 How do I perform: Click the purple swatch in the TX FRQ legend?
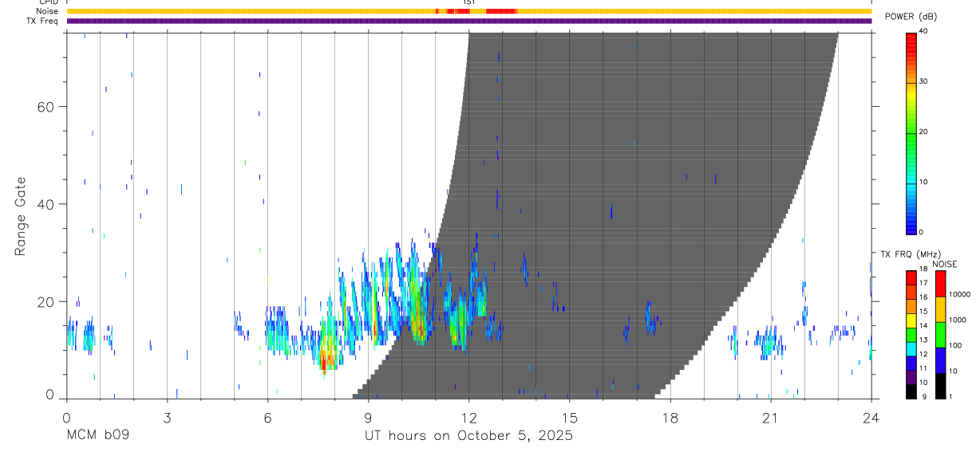911,378
